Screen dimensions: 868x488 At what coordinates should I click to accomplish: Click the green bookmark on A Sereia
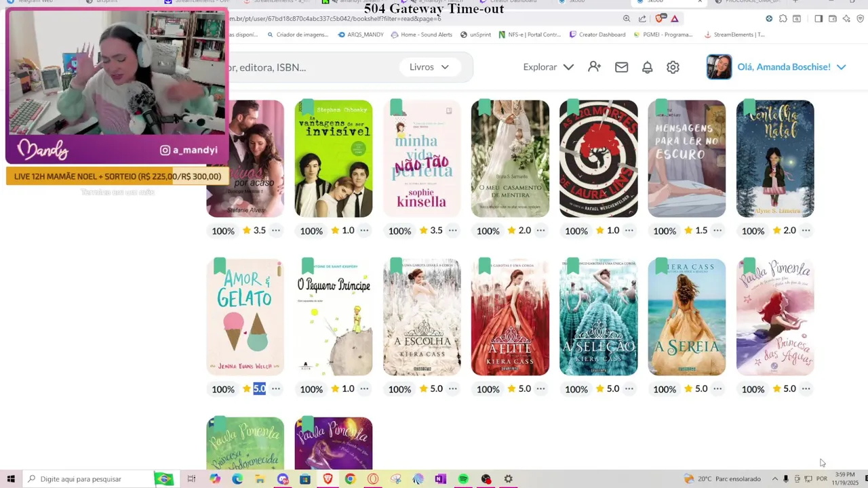point(661,266)
